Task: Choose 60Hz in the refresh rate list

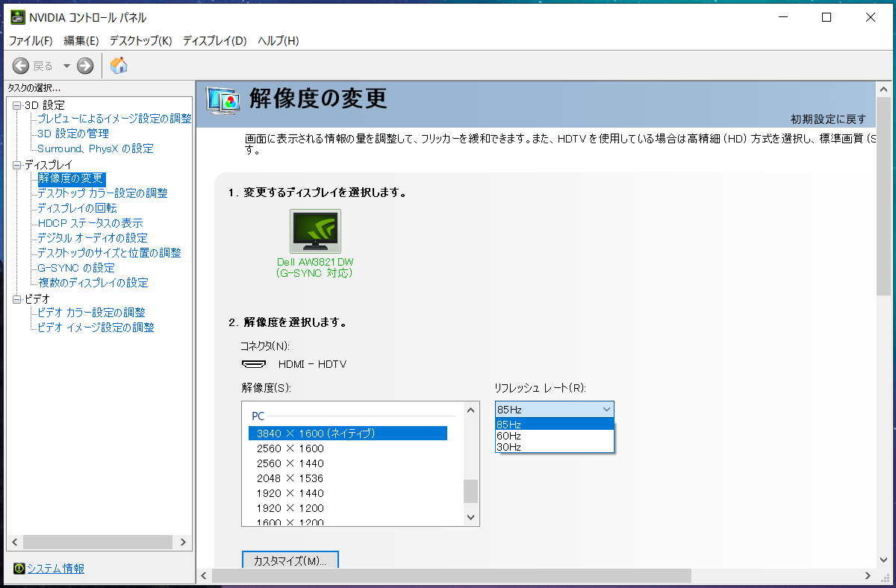Action: coord(554,435)
